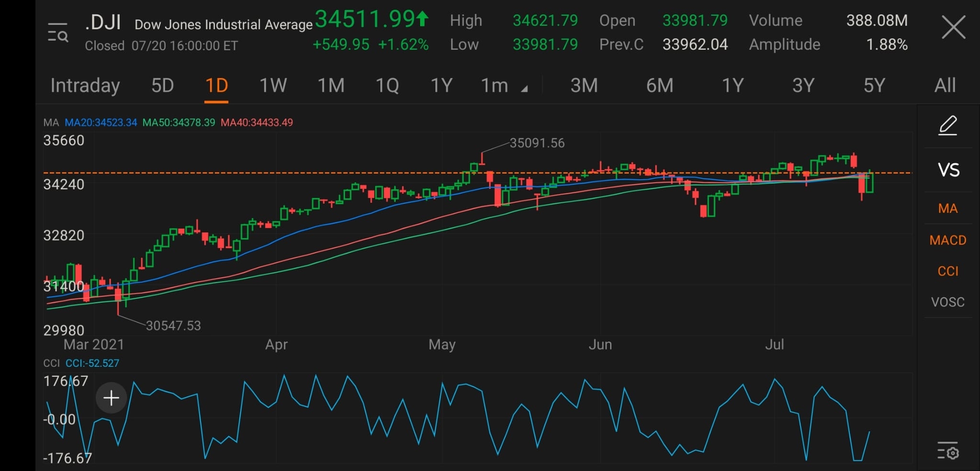The height and width of the screenshot is (471, 980).
Task: Toggle the CCI indicator in sidebar
Action: [947, 271]
